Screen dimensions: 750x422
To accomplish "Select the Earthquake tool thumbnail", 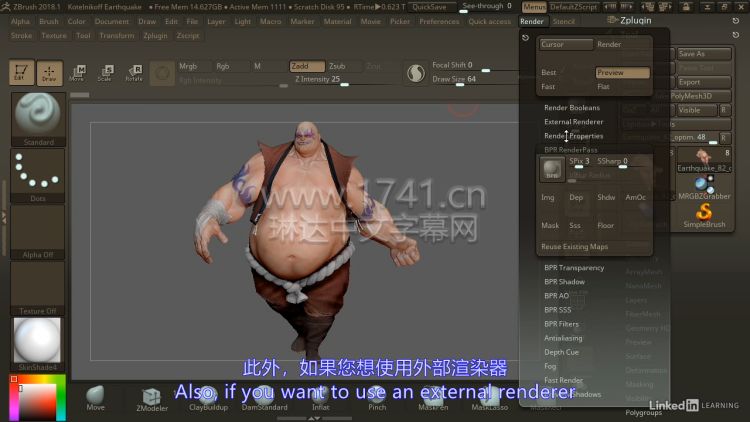I will [704, 160].
